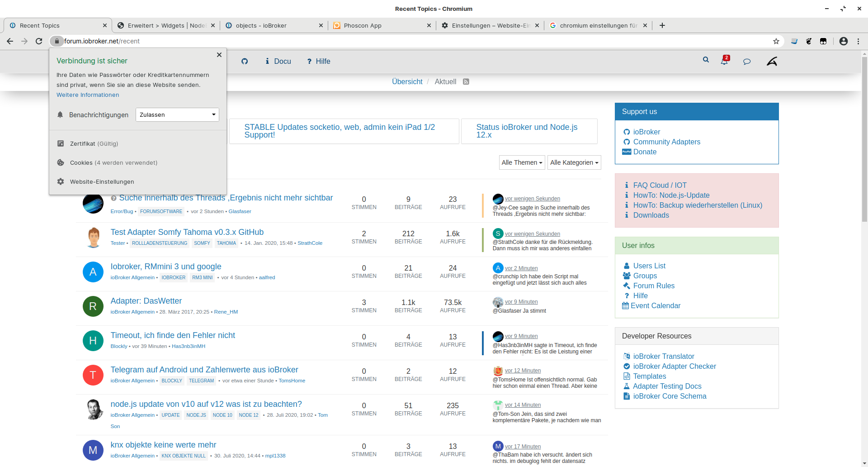Open a new browser tab
This screenshot has height=467, width=868.
[x=662, y=25]
